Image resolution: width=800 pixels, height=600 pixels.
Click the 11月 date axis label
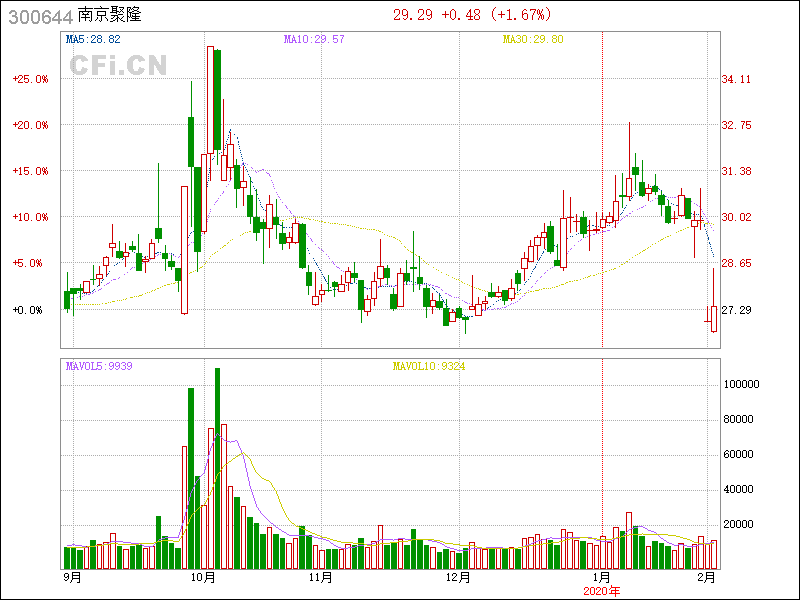[320, 578]
